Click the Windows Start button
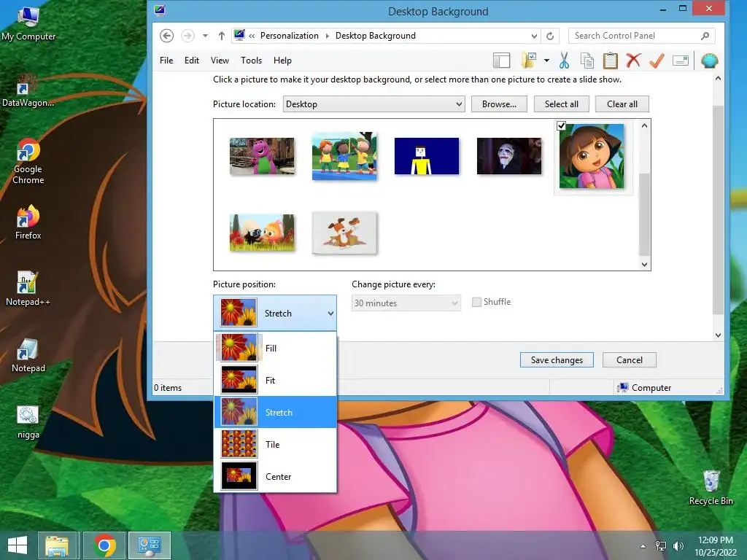Screen dimensions: 747x560 coord(18,545)
